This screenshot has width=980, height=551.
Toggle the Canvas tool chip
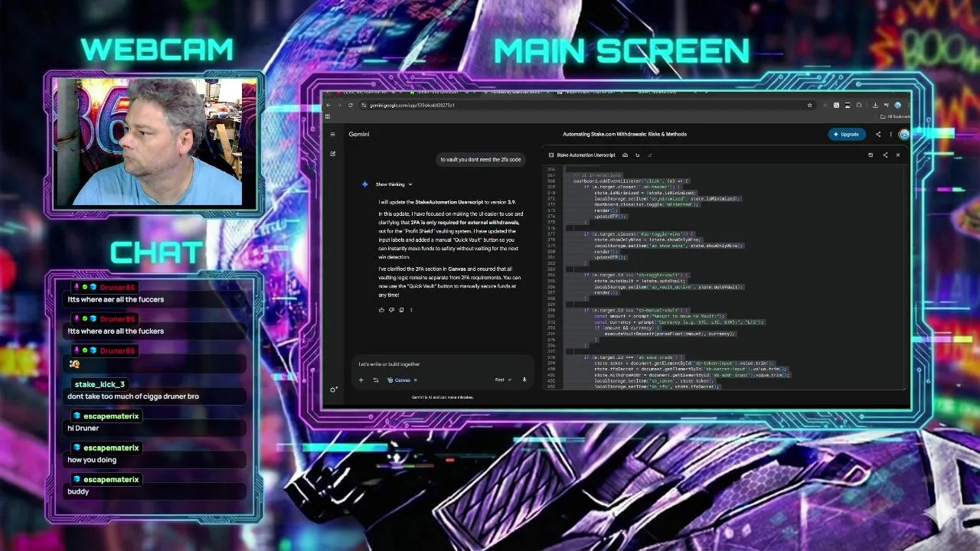click(400, 380)
